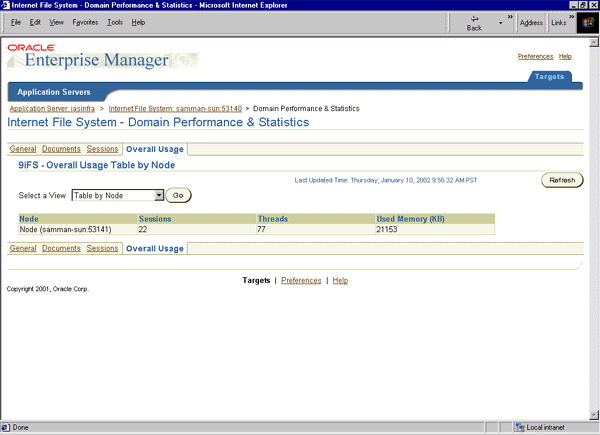Viewport: 600px width, 435px height.
Task: Open the Help menu in menu bar
Action: pyautogui.click(x=138, y=23)
